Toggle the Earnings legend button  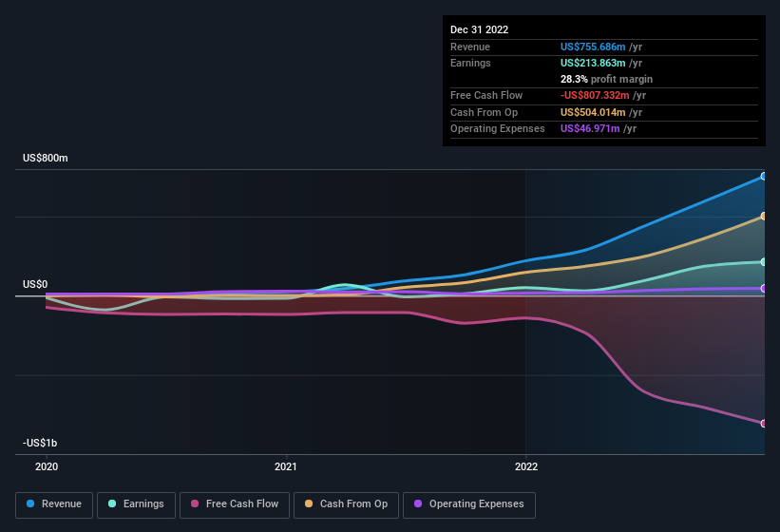136,504
